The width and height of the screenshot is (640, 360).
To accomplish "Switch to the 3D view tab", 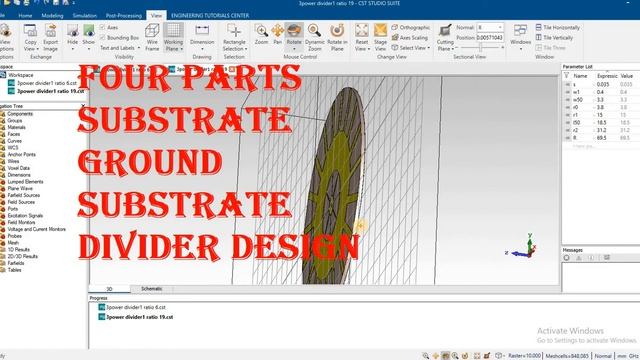I will click(109, 289).
